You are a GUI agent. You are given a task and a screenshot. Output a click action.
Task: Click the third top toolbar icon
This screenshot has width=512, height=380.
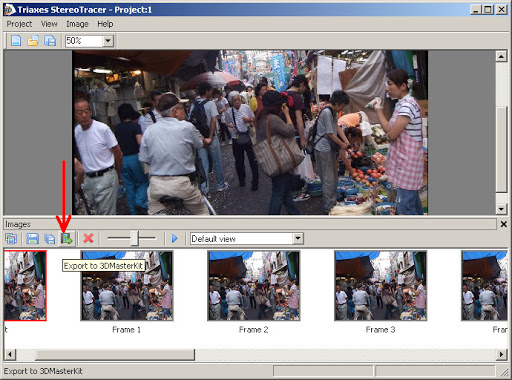[50, 41]
